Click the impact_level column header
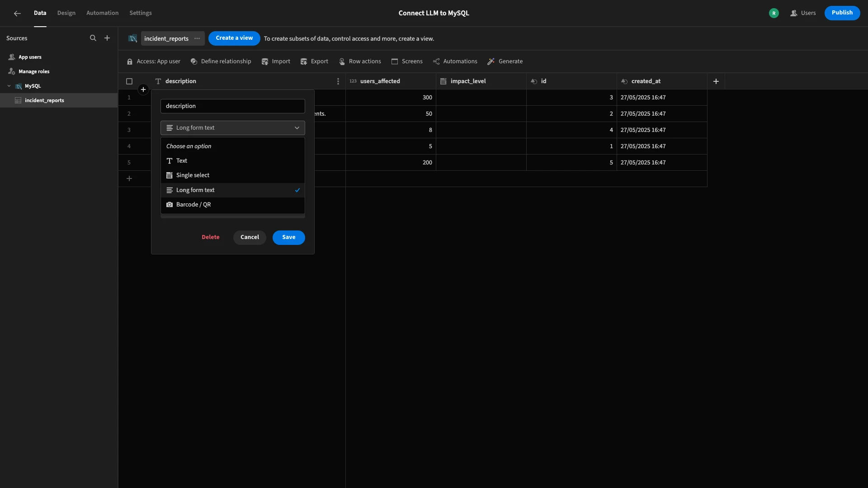 (481, 81)
